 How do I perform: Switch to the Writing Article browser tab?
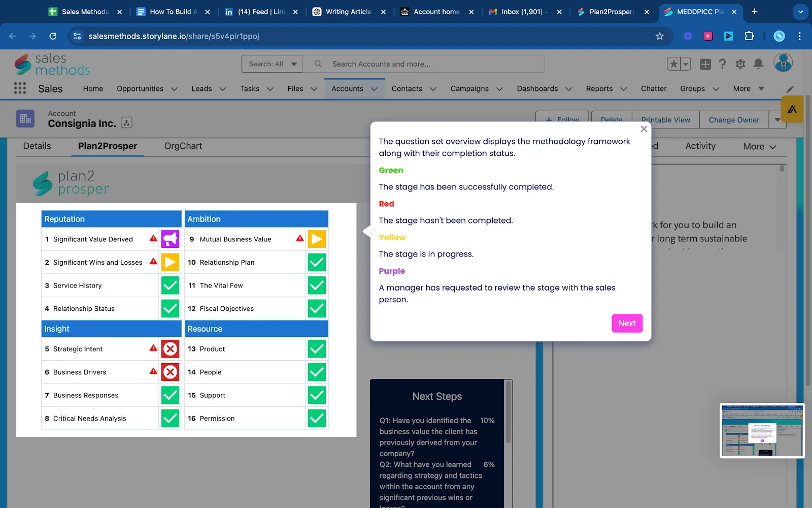[x=349, y=12]
